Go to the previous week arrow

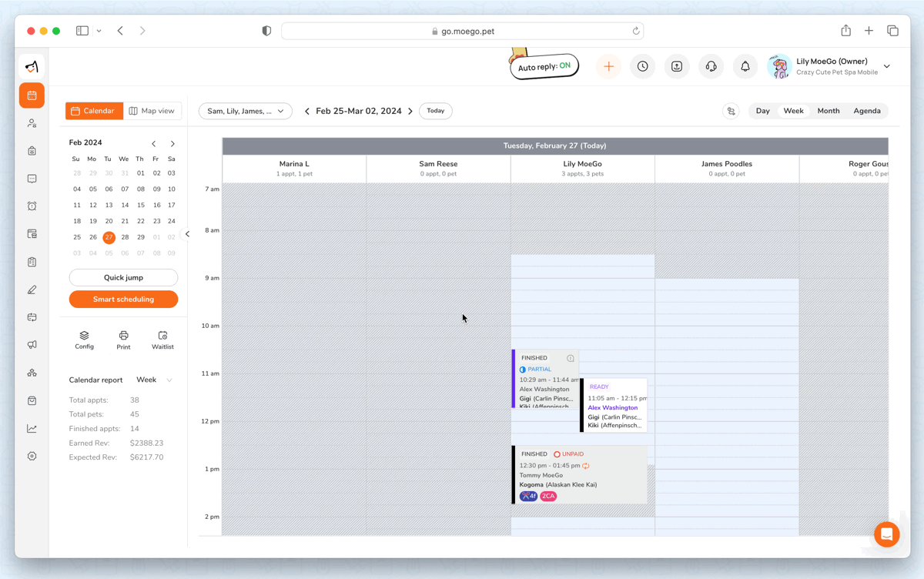(307, 111)
